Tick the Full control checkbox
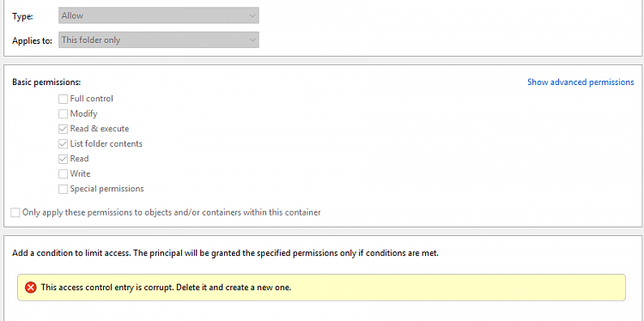 tap(63, 99)
